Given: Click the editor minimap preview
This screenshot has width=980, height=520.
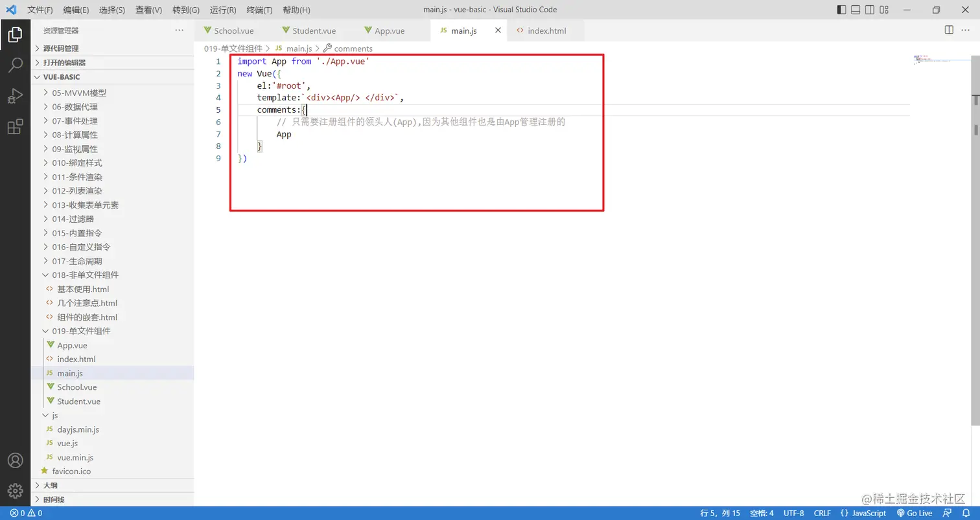Looking at the screenshot, I should click(x=932, y=59).
